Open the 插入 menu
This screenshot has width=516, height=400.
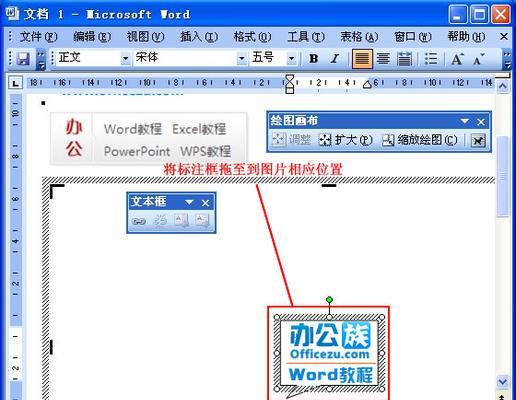[199, 36]
